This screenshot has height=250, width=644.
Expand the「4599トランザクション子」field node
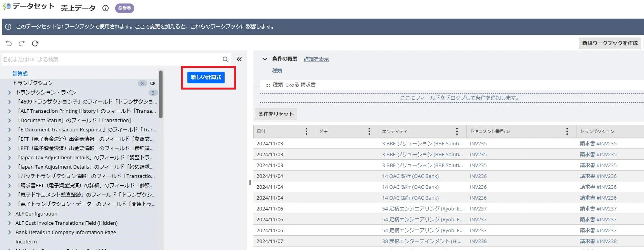(x=9, y=102)
